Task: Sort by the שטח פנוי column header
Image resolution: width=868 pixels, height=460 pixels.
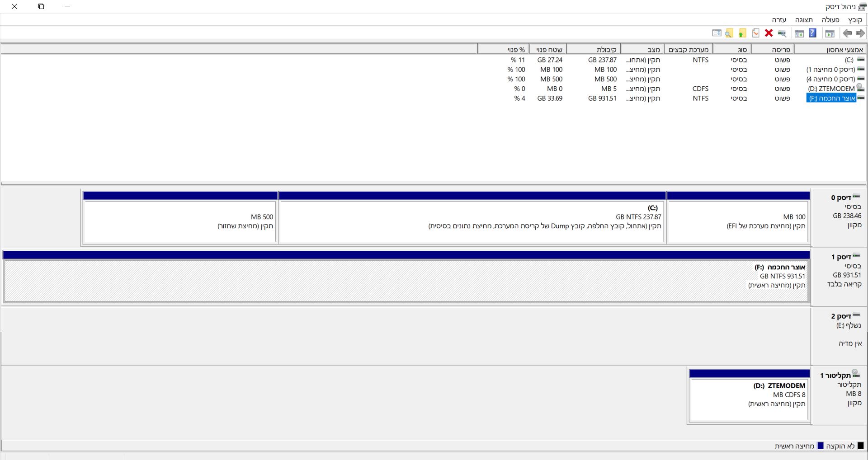Action: [x=547, y=50]
